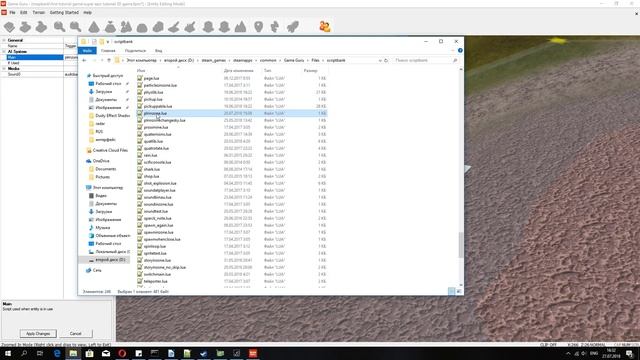Select file spawn_again.lua
This screenshot has width=640, height=360.
(158, 225)
